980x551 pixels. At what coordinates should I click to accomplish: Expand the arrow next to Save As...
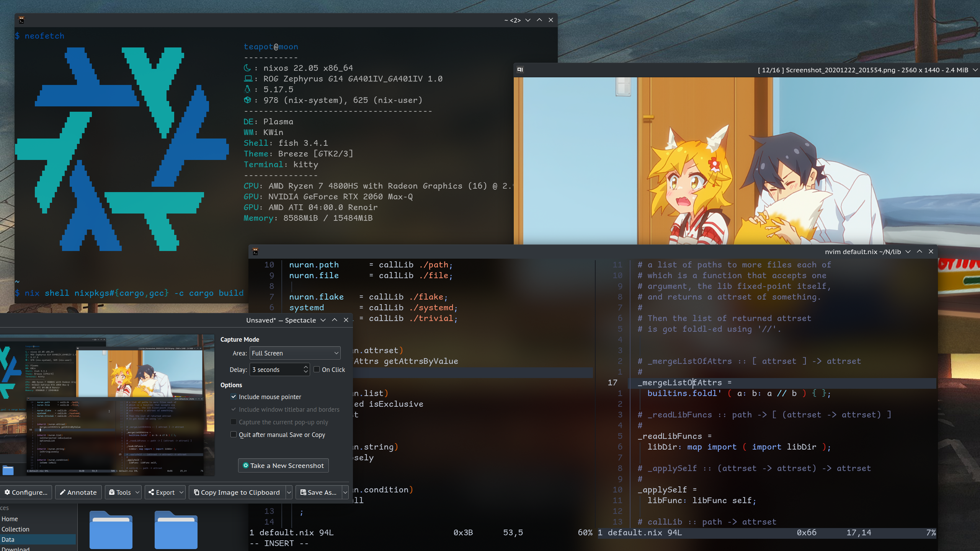click(x=345, y=492)
